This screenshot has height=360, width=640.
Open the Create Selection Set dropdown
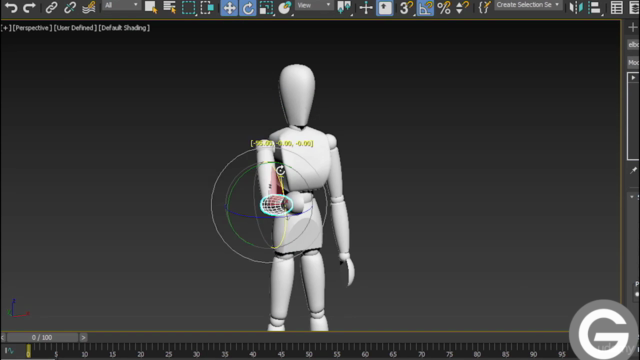[x=528, y=5]
